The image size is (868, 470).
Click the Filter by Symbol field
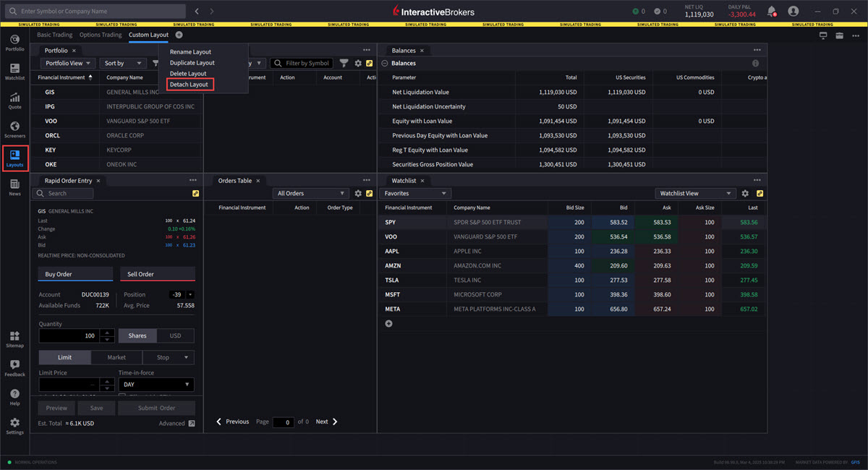(302, 63)
